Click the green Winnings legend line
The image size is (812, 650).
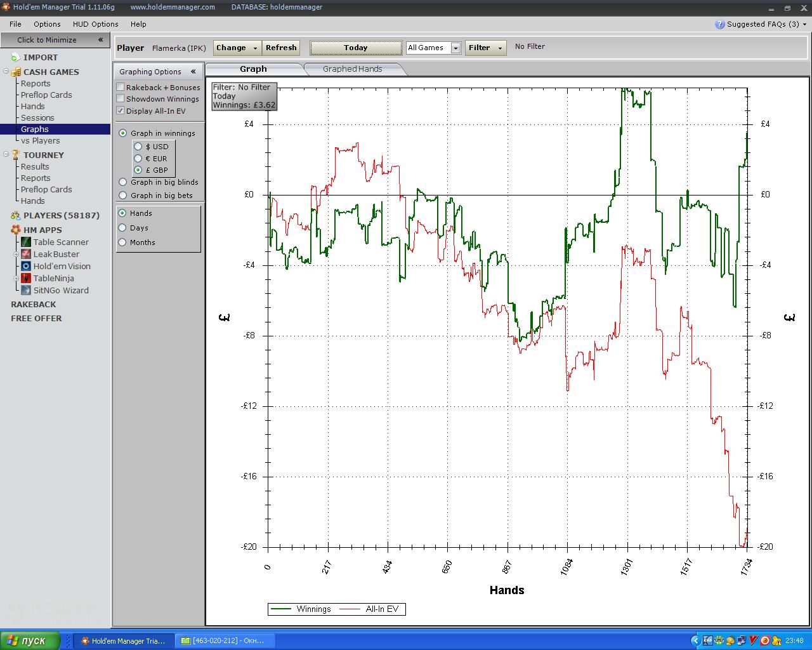click(281, 609)
